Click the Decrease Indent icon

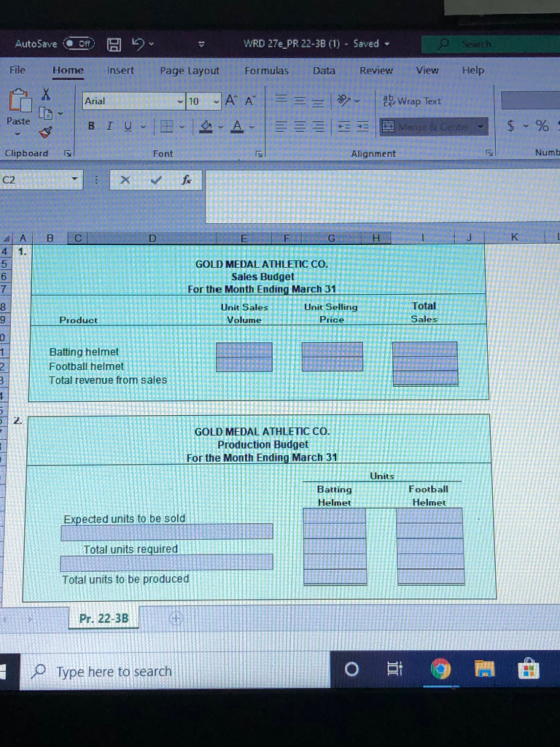tap(344, 126)
